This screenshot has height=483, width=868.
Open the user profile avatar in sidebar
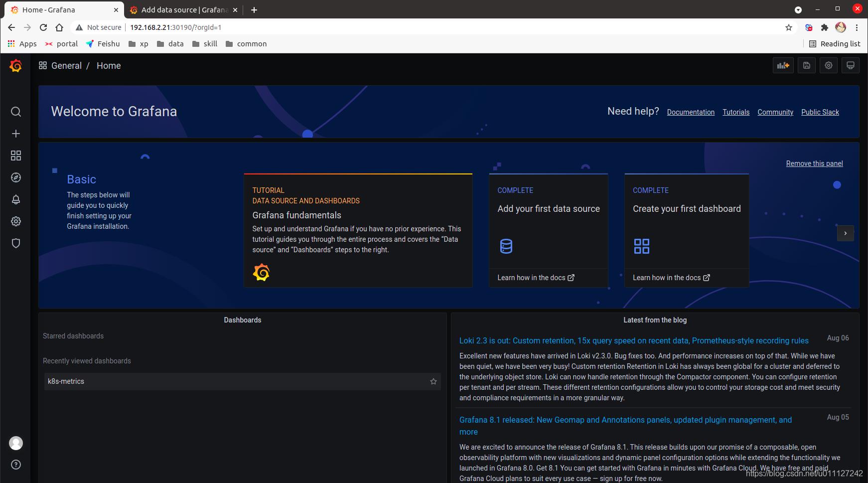(x=16, y=443)
